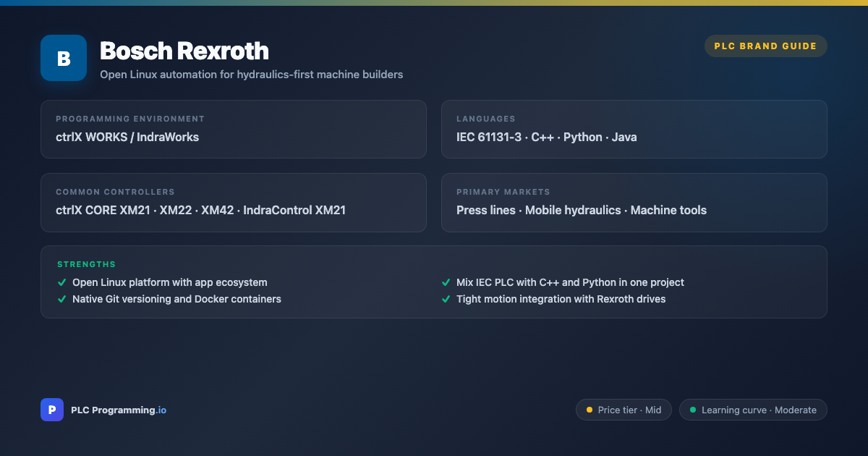Image resolution: width=868 pixels, height=456 pixels.
Task: Click the yellow dot in the Price tier badge
Action: (590, 410)
